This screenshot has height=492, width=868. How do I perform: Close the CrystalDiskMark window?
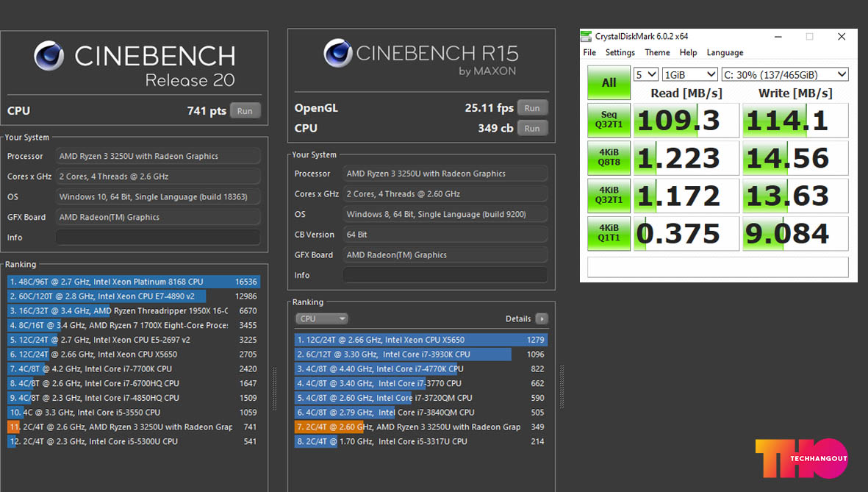pyautogui.click(x=842, y=37)
